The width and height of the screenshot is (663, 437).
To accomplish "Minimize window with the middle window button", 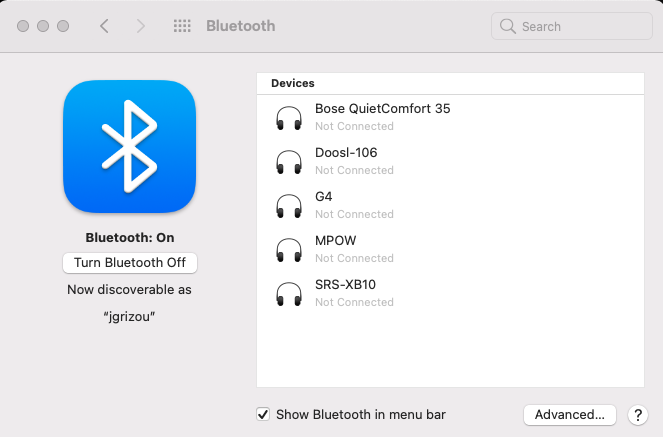I will point(43,26).
